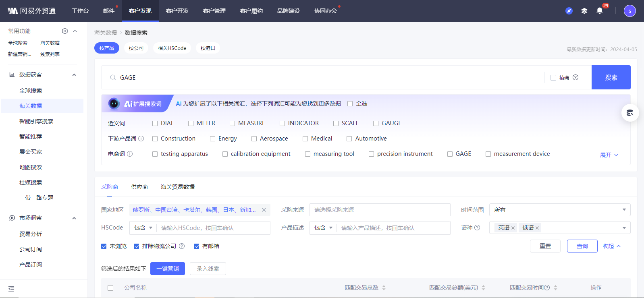The width and height of the screenshot is (644, 298).
Task: Click the AI 扩展搜索词 robot icon
Action: [x=114, y=103]
